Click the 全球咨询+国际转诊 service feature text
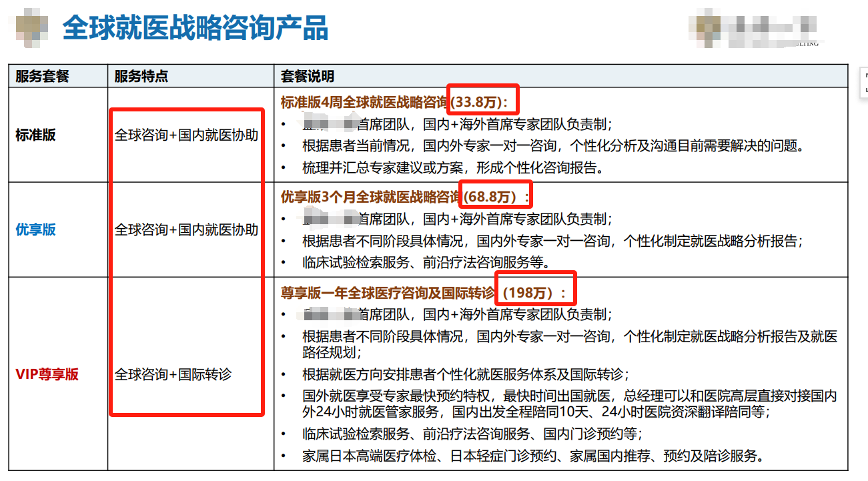Image resolution: width=868 pixels, height=481 pixels. click(173, 374)
